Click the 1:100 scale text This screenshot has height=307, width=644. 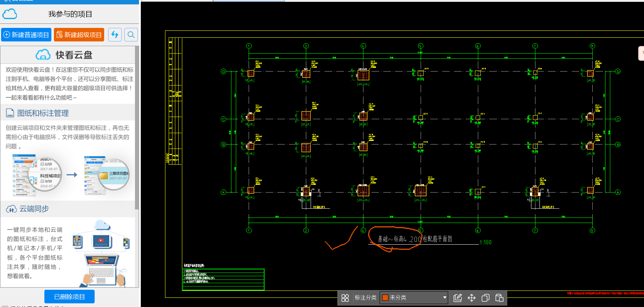486,242
